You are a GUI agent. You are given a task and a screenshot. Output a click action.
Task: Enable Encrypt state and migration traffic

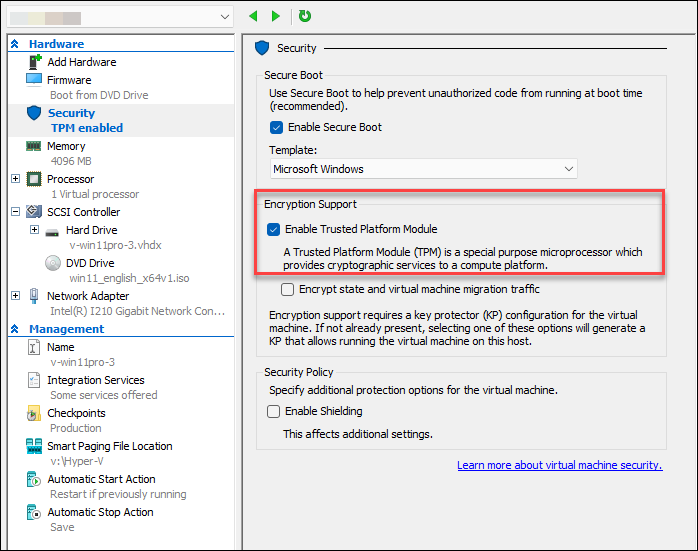point(289,289)
